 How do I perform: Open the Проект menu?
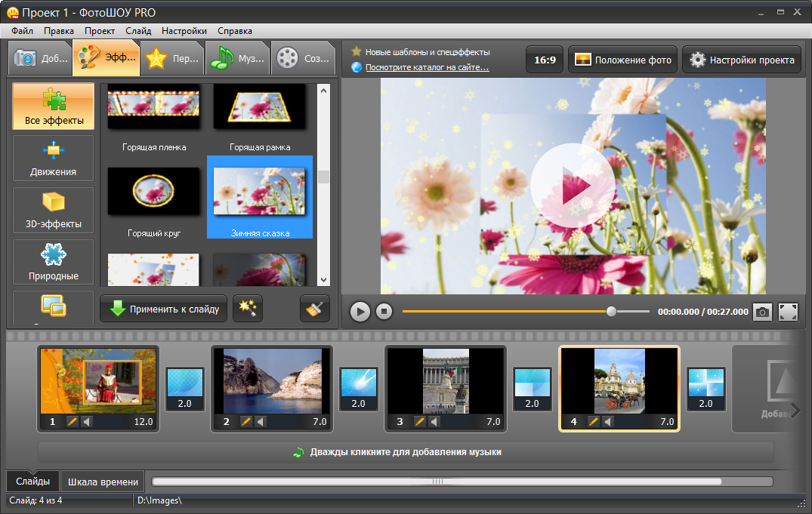[x=100, y=31]
